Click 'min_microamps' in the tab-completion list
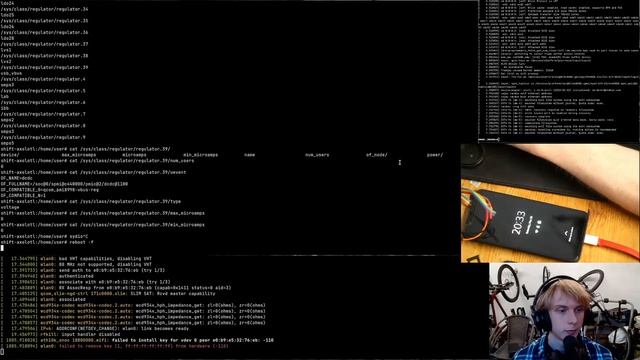 [200, 155]
